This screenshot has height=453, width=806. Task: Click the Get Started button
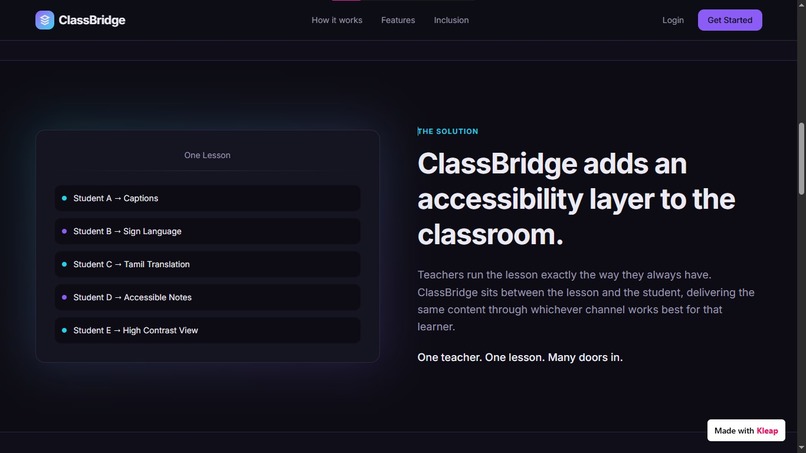point(729,20)
